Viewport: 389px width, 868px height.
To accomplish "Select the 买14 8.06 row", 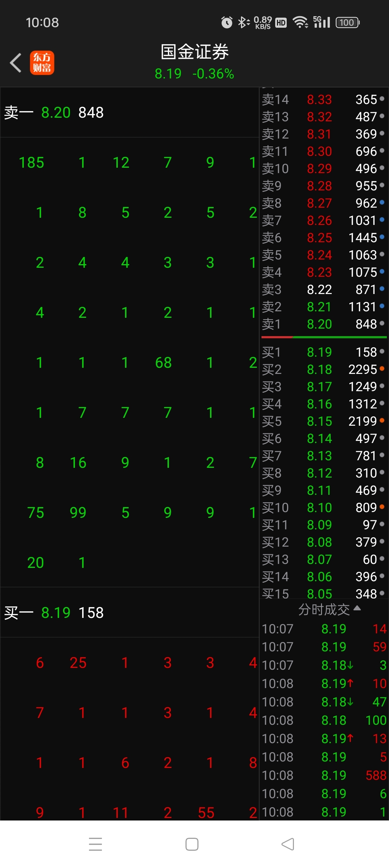I will 324,577.
